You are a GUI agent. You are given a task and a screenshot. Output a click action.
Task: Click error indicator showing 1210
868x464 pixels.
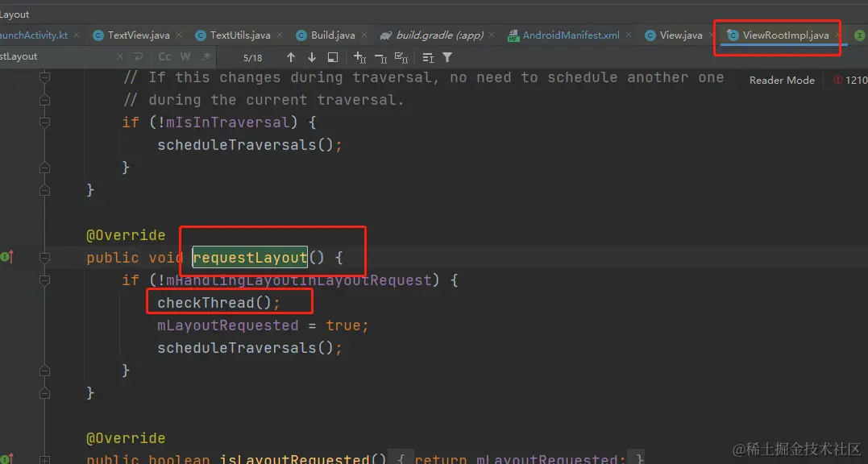point(850,81)
